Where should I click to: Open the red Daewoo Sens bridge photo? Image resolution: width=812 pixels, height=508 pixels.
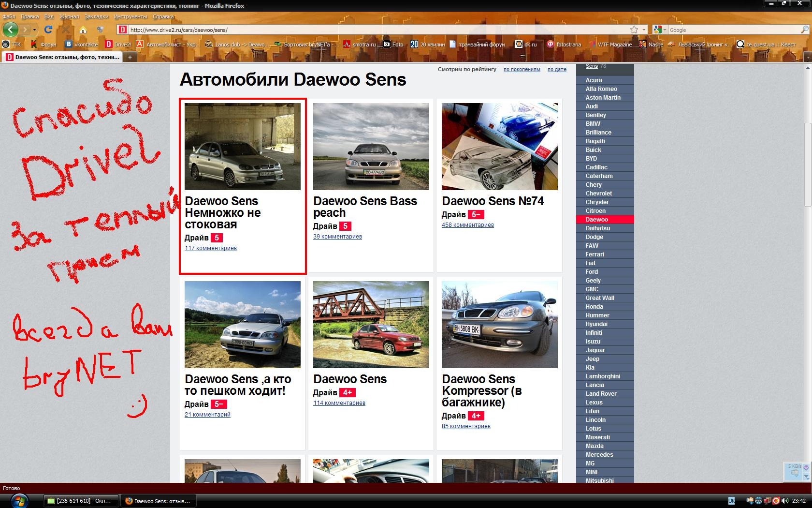pos(371,325)
